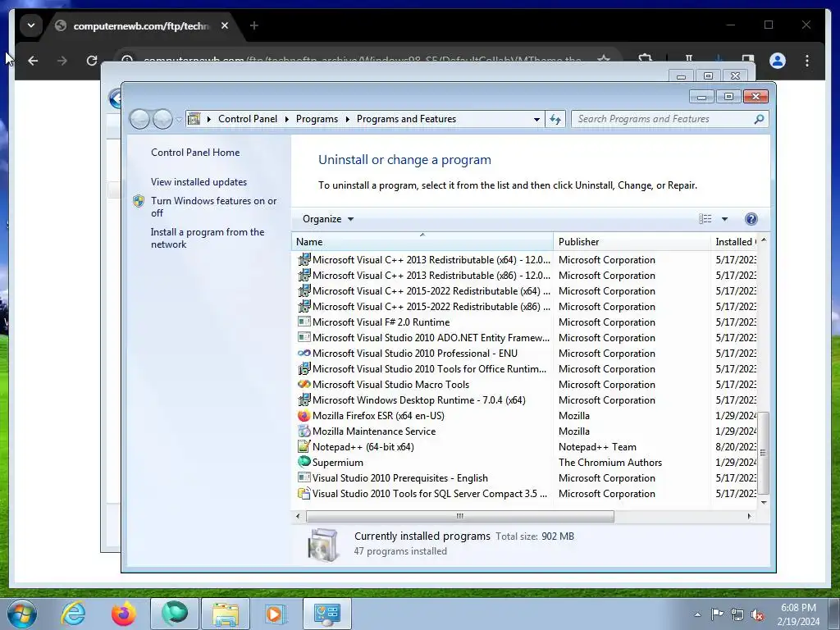Click the network tray icon

click(737, 614)
